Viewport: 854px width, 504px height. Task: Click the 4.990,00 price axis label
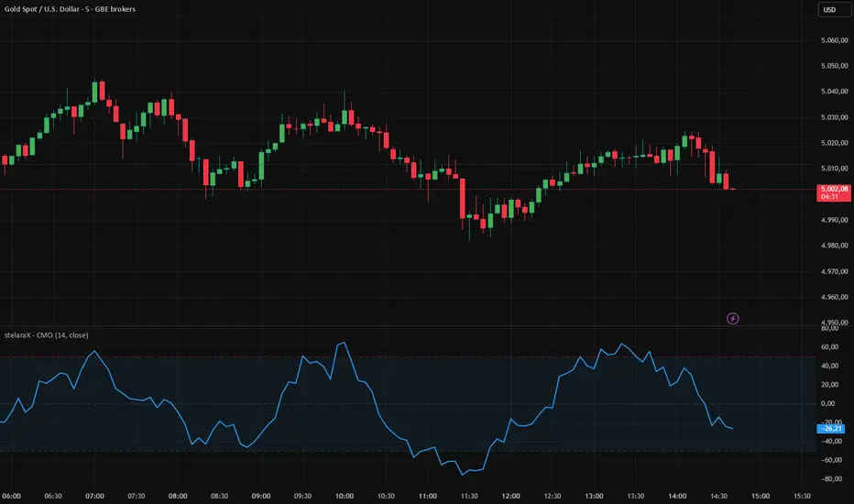pyautogui.click(x=835, y=220)
